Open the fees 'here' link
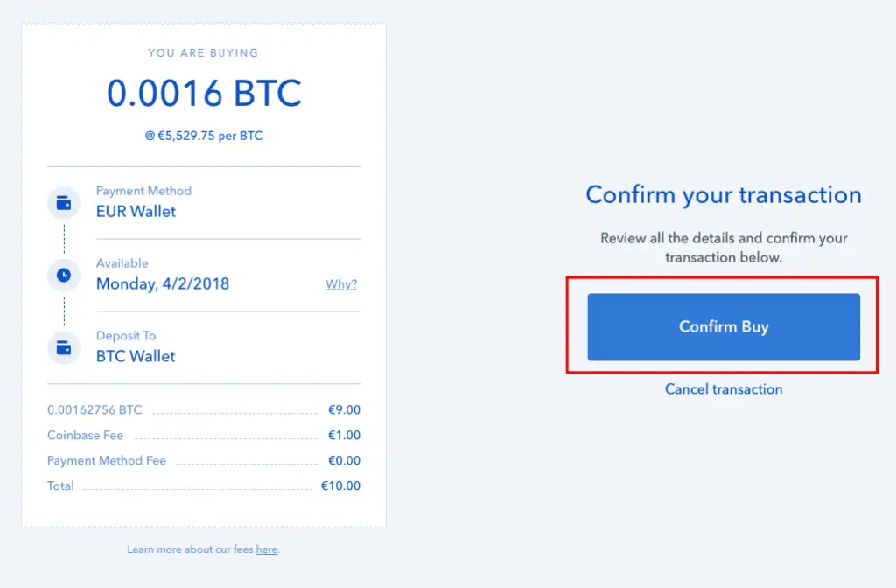 tap(267, 549)
